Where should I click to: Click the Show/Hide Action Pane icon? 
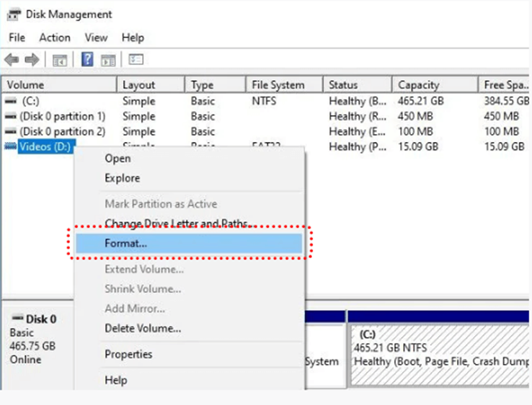click(x=108, y=60)
